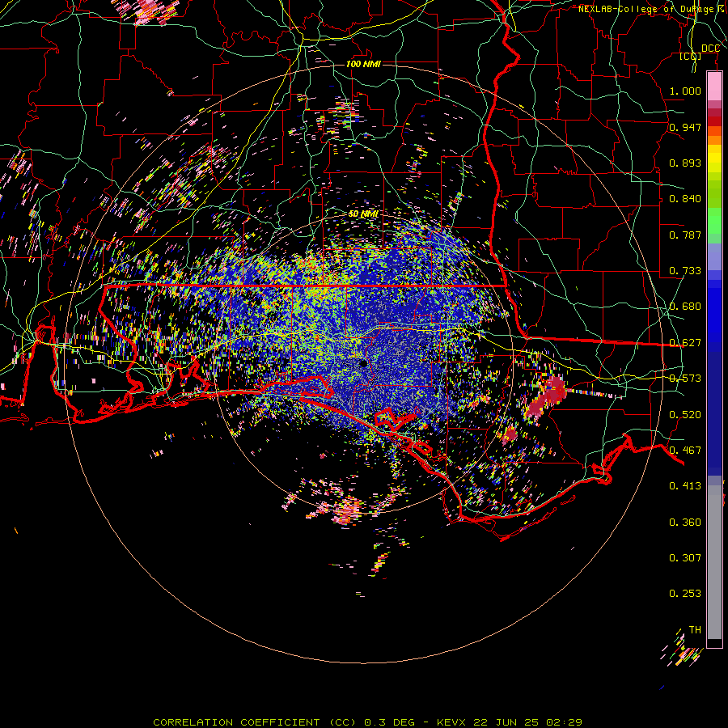Screen dimensions: 728x728
Task: Pick the lavender swatch near 0.733
Action: 714,256
